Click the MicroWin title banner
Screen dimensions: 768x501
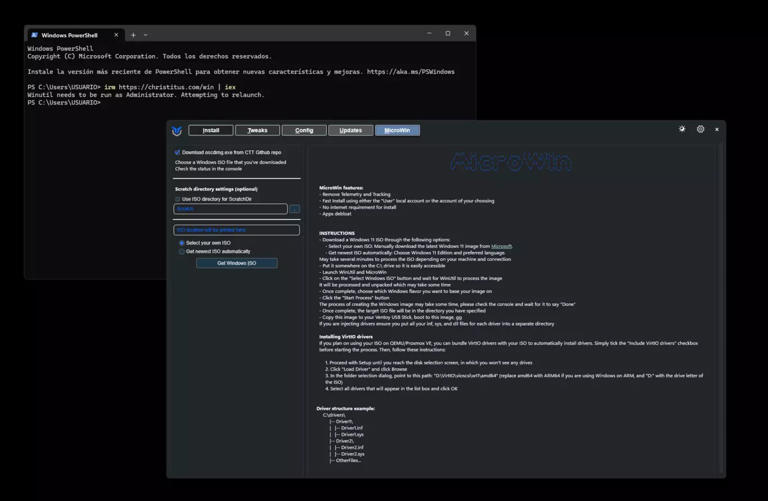click(x=511, y=162)
